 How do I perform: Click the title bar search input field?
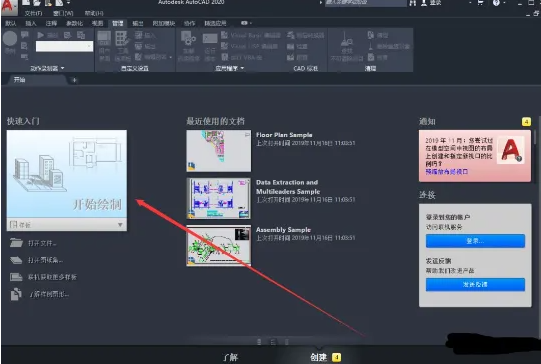[x=365, y=3]
